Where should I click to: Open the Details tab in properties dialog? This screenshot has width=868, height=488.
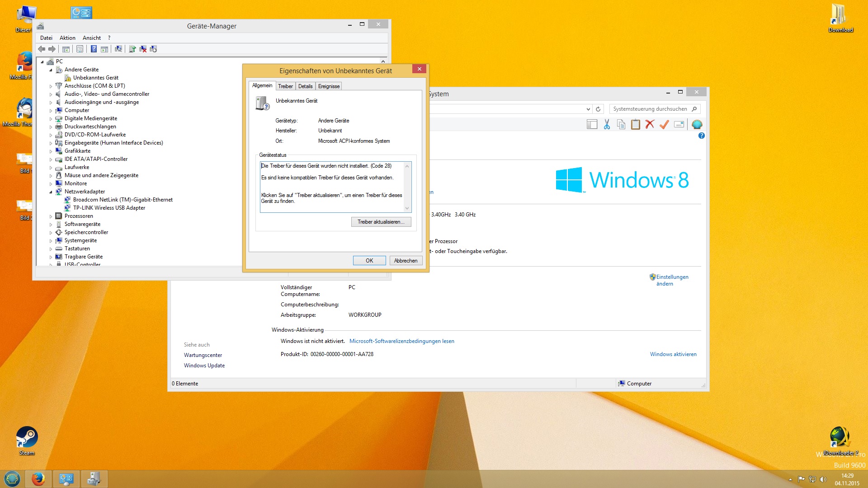pyautogui.click(x=305, y=86)
